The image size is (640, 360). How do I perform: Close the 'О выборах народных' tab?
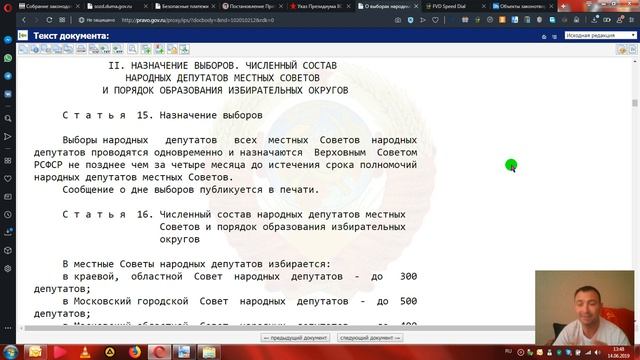tap(416, 6)
